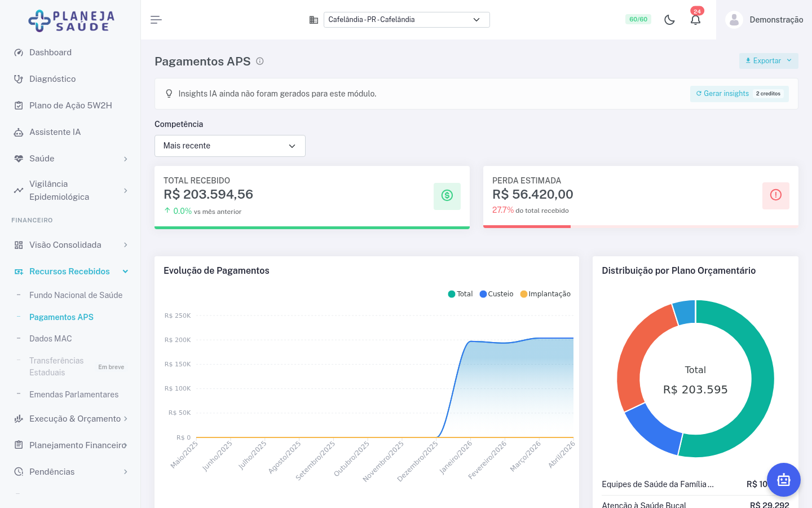Click the building icon beside municipality selector
812x508 pixels.
pos(314,20)
